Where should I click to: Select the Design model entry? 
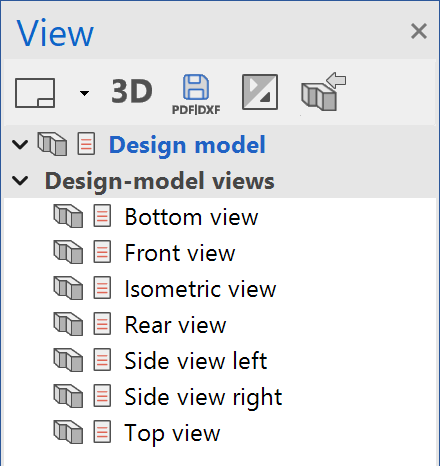click(x=187, y=145)
